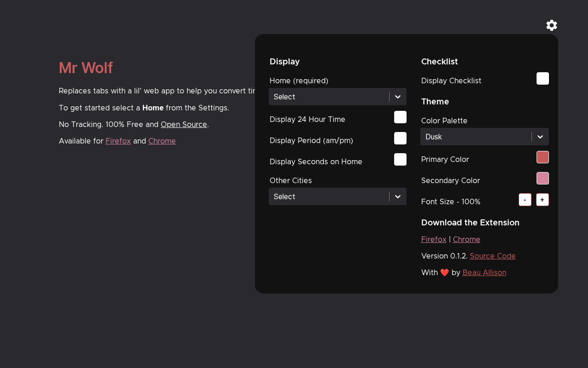Pick the Primary Color swatch
The height and width of the screenshot is (368, 588).
543,157
